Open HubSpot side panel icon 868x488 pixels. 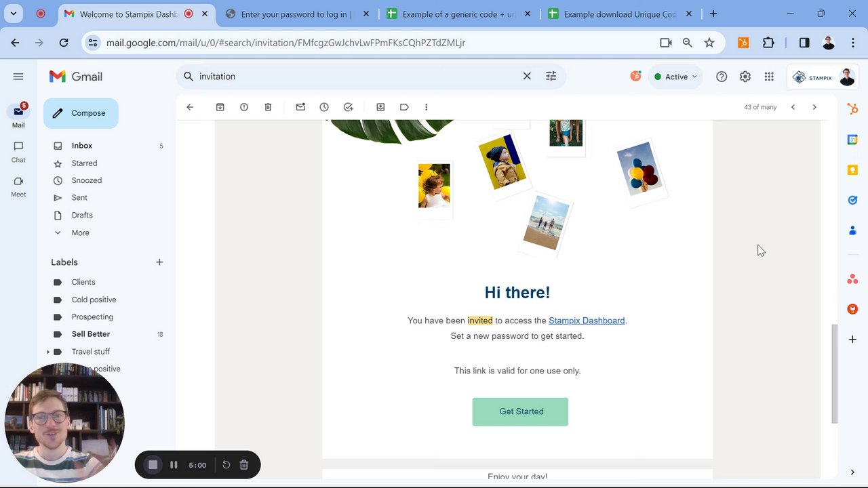point(852,109)
